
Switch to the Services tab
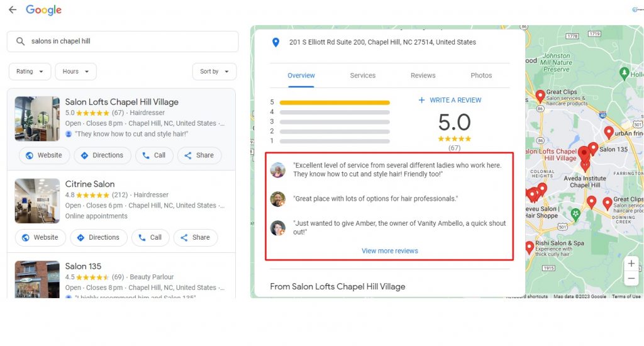(363, 75)
